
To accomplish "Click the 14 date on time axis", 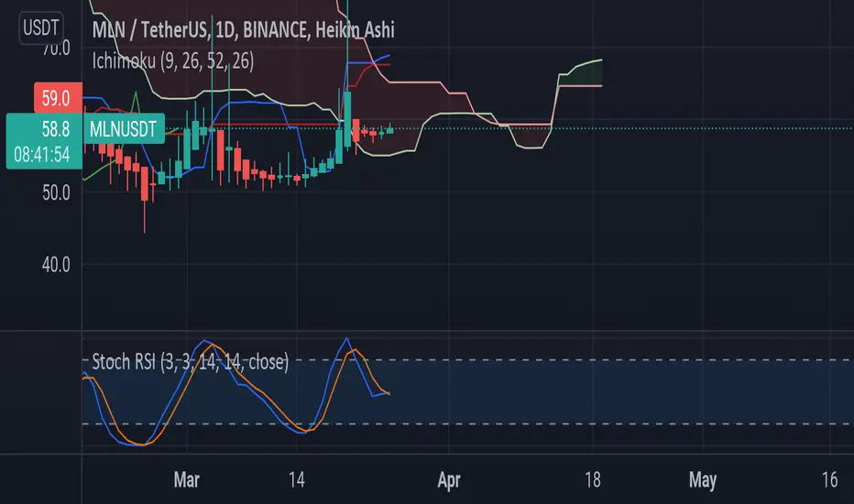I will [x=296, y=480].
